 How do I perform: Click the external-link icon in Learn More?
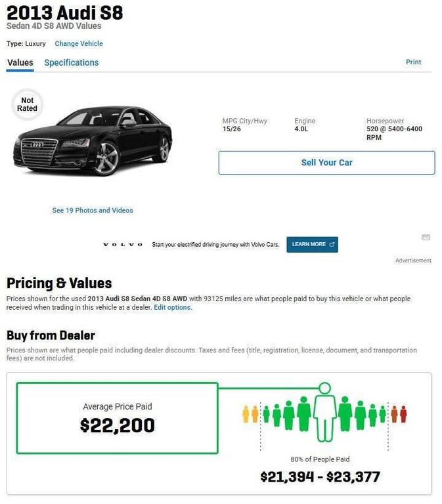pos(332,244)
